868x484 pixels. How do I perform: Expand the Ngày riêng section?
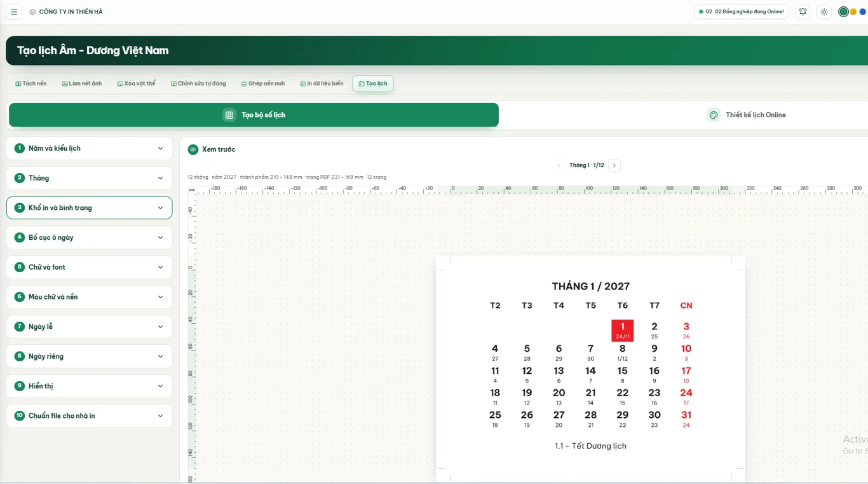90,356
